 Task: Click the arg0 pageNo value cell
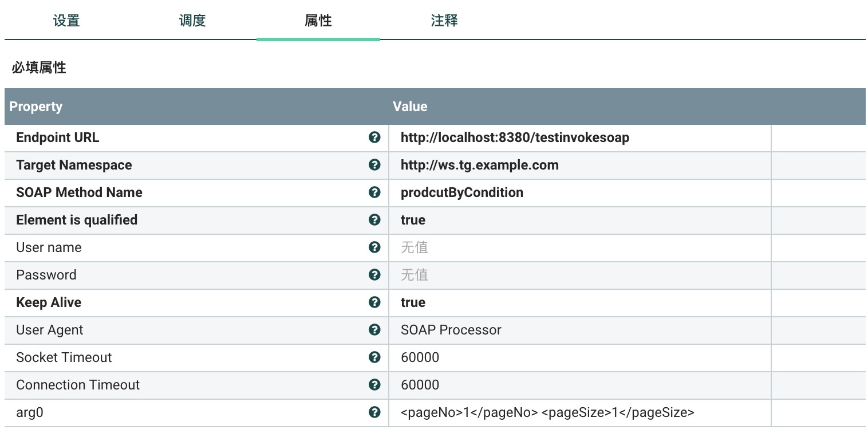point(547,413)
